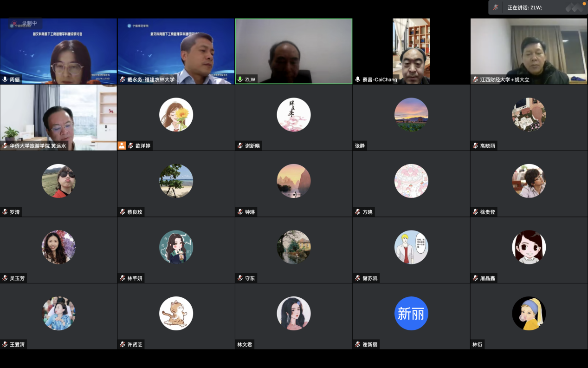
Task: Click the 张静 participant name label
Action: [x=360, y=146]
